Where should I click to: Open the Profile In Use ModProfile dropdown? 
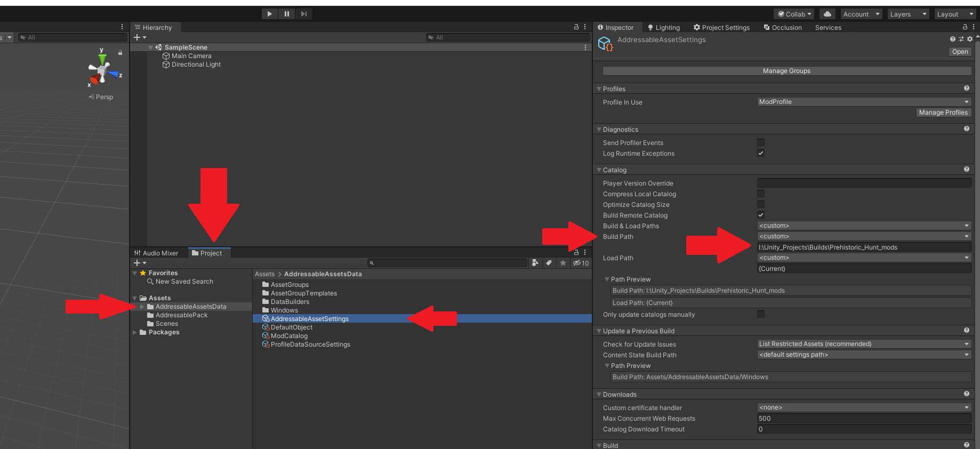(x=864, y=102)
